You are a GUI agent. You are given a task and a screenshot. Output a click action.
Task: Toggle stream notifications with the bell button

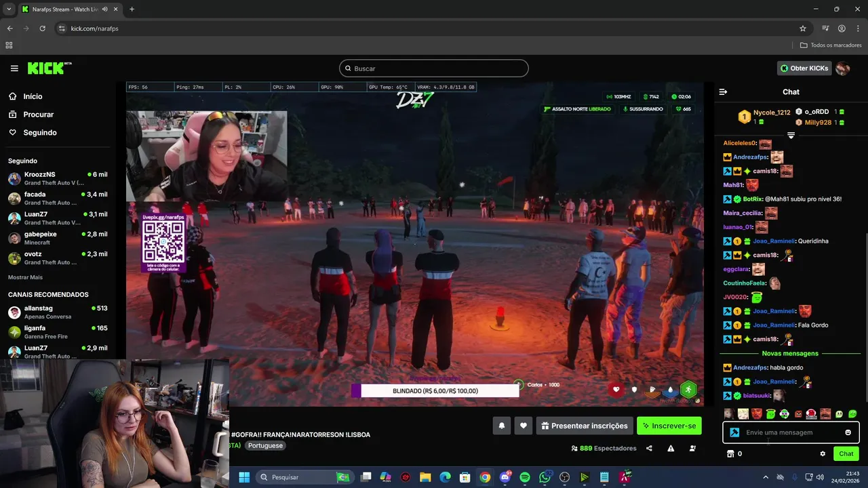(502, 426)
